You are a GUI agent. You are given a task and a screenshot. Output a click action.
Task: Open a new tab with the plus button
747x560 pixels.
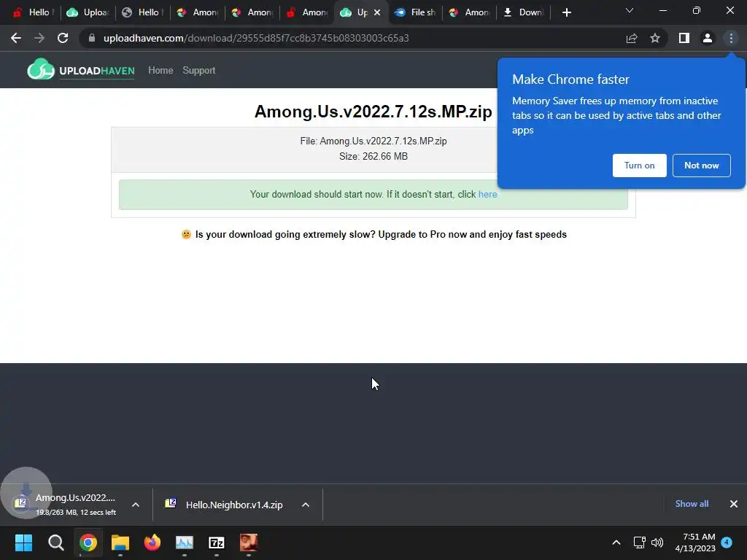[566, 12]
